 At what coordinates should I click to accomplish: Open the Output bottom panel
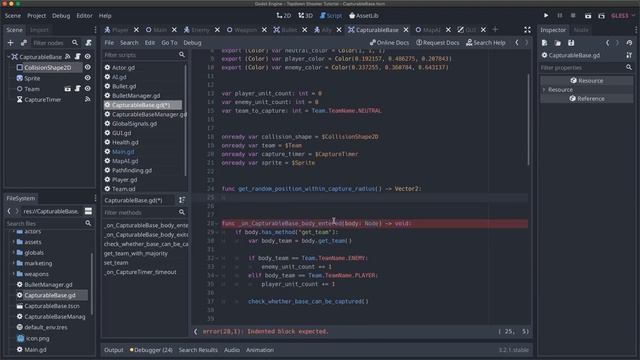113,350
